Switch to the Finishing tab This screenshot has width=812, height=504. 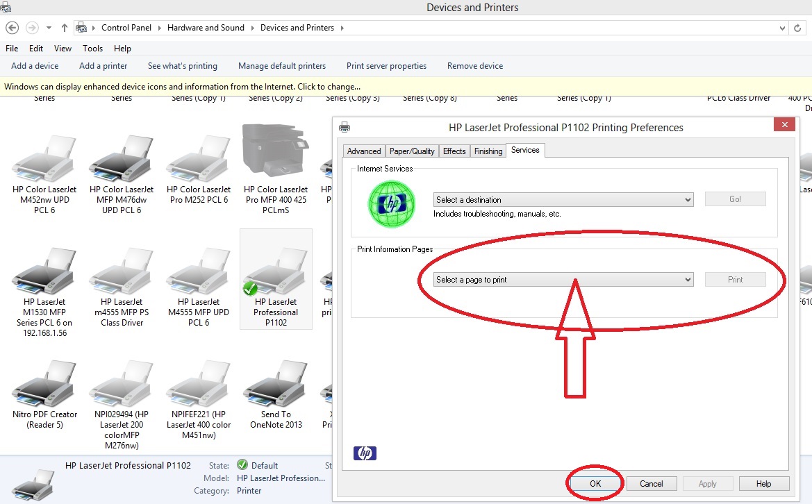pyautogui.click(x=488, y=151)
